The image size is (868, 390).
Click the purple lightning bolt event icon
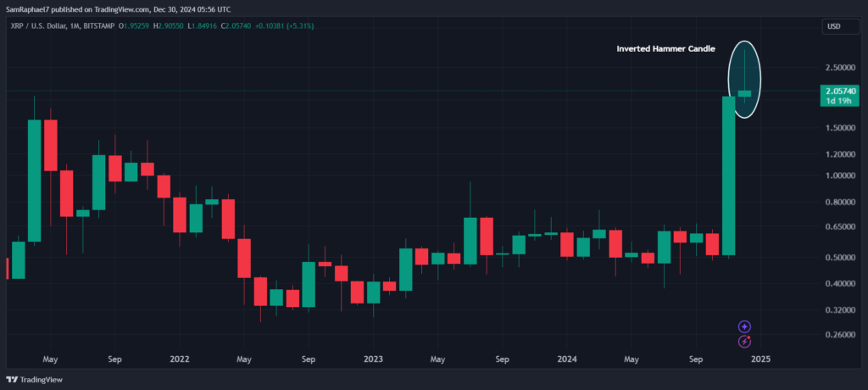click(744, 341)
